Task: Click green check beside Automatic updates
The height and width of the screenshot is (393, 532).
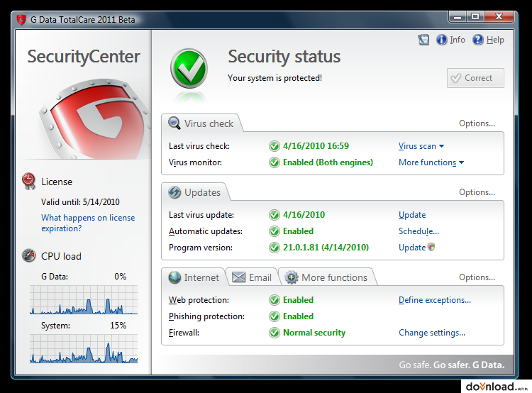Action: point(274,231)
